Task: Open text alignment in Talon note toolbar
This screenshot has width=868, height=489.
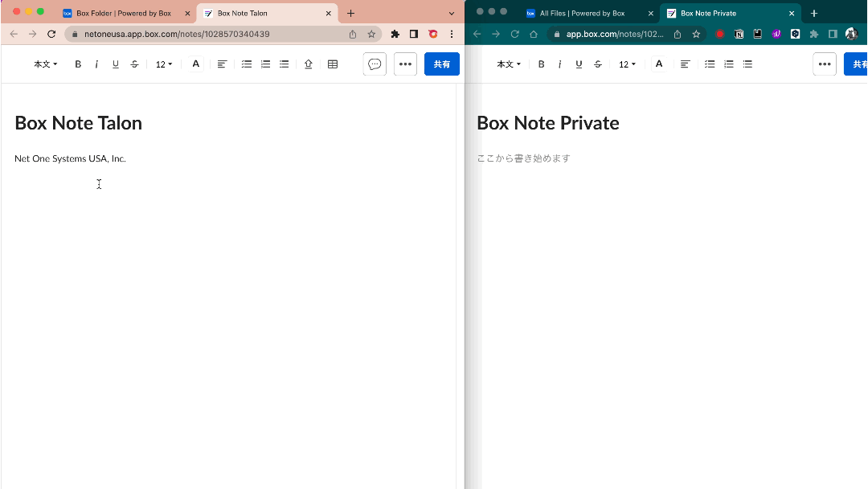Action: pyautogui.click(x=222, y=64)
